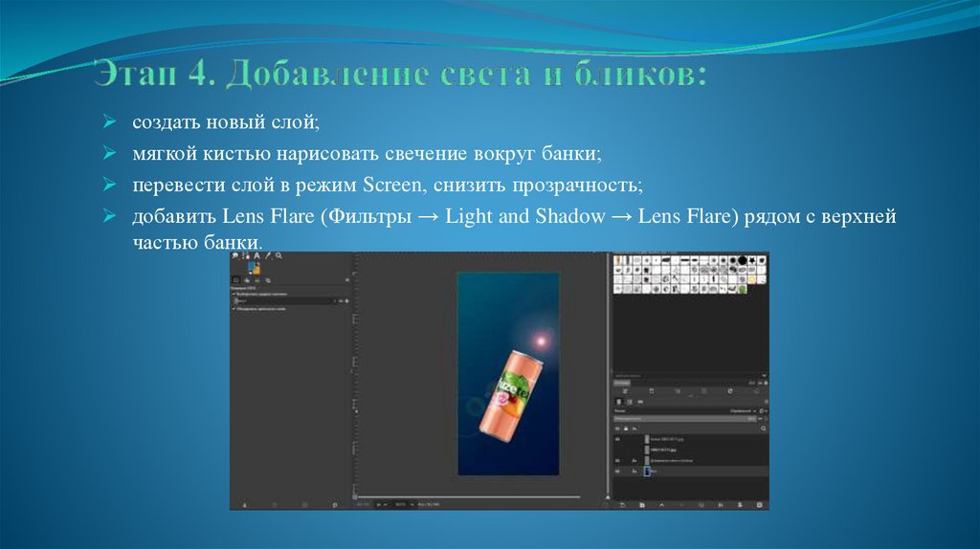
Task: Click the refresh brushes button
Action: point(730,391)
